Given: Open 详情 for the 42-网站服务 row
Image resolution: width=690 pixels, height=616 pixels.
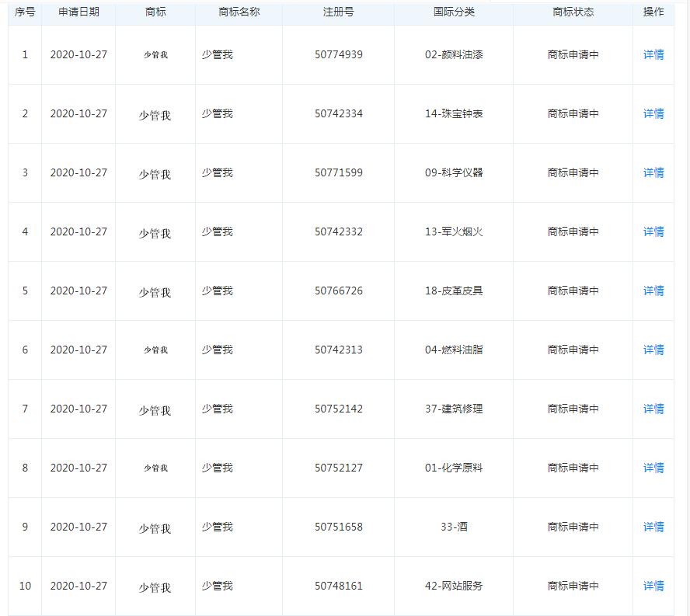Looking at the screenshot, I should (653, 586).
